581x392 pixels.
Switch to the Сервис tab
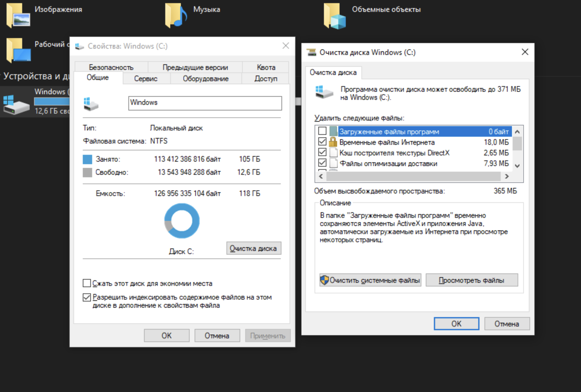click(146, 79)
